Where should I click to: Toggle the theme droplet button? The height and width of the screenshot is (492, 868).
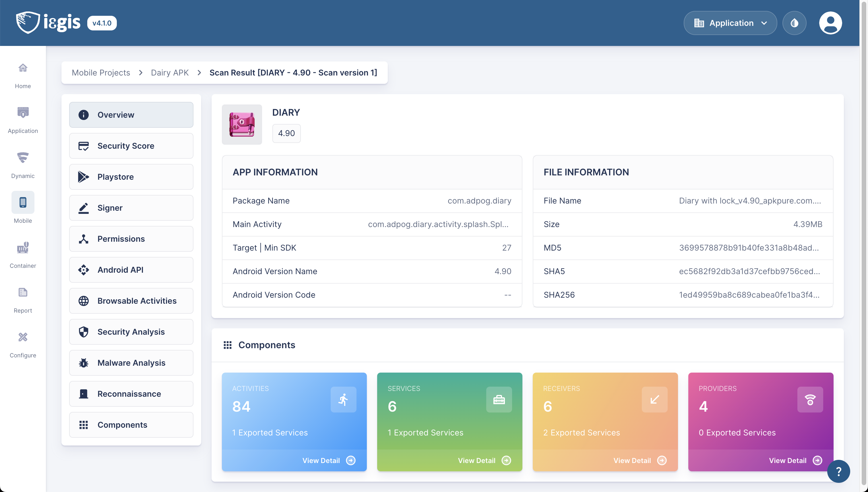(x=794, y=23)
